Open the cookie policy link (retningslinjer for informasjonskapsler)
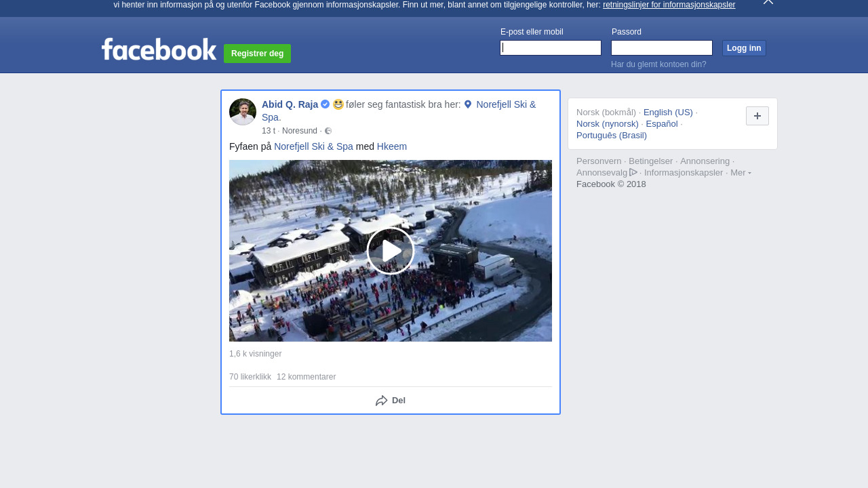The height and width of the screenshot is (488, 868). click(x=669, y=5)
